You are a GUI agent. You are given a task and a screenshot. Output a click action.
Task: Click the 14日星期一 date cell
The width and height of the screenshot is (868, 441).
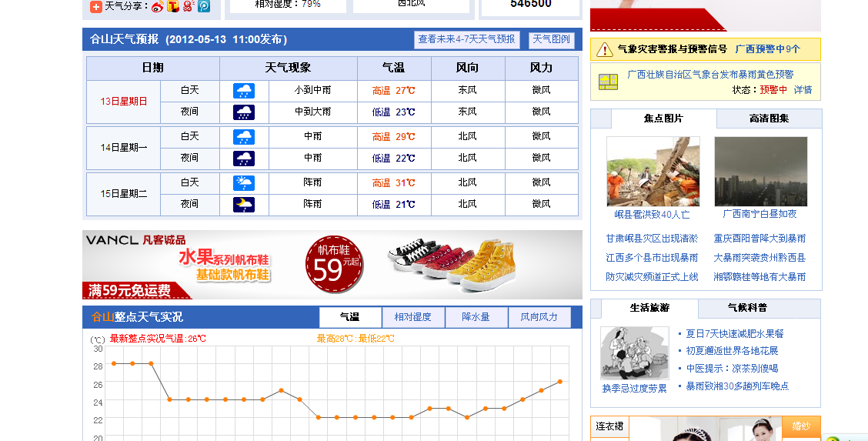[x=123, y=148]
